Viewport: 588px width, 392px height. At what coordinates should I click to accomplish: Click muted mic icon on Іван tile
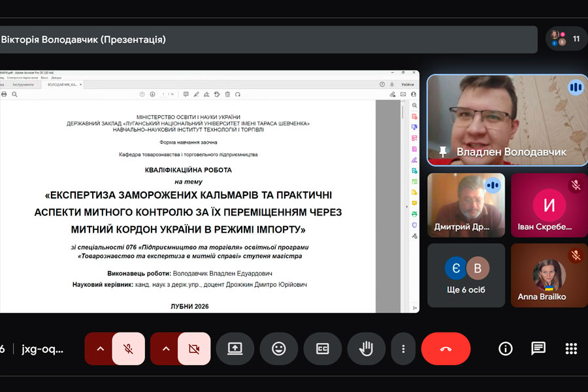(x=576, y=185)
